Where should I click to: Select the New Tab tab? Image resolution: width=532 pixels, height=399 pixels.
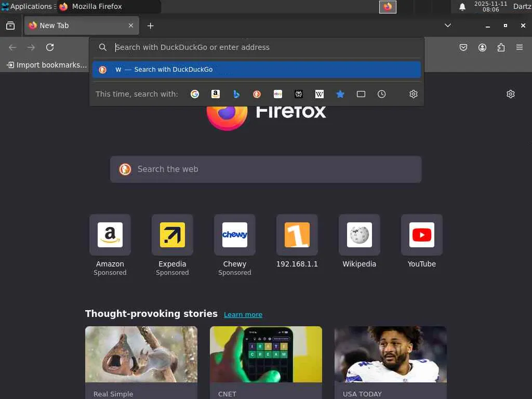tap(82, 25)
